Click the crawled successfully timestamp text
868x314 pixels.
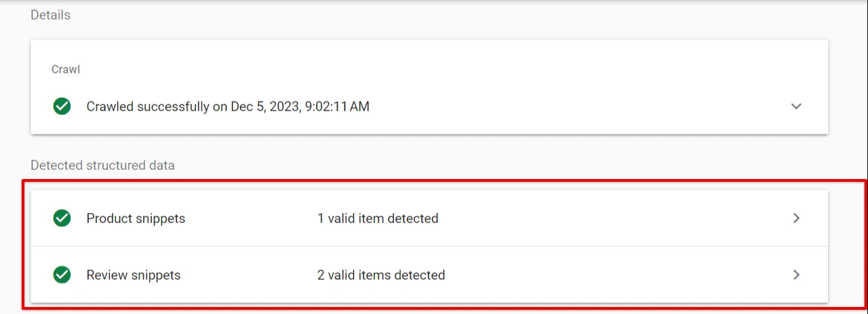coord(228,106)
